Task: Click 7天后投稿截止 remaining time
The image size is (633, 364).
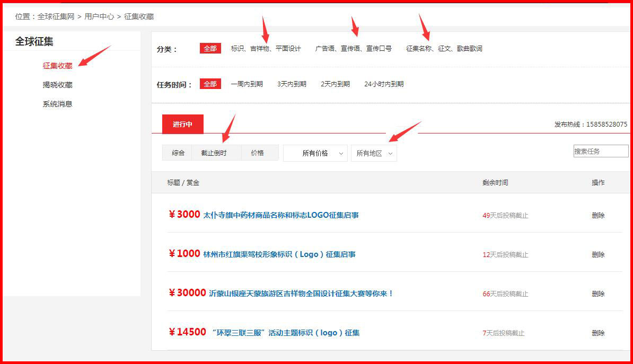Action: (504, 333)
